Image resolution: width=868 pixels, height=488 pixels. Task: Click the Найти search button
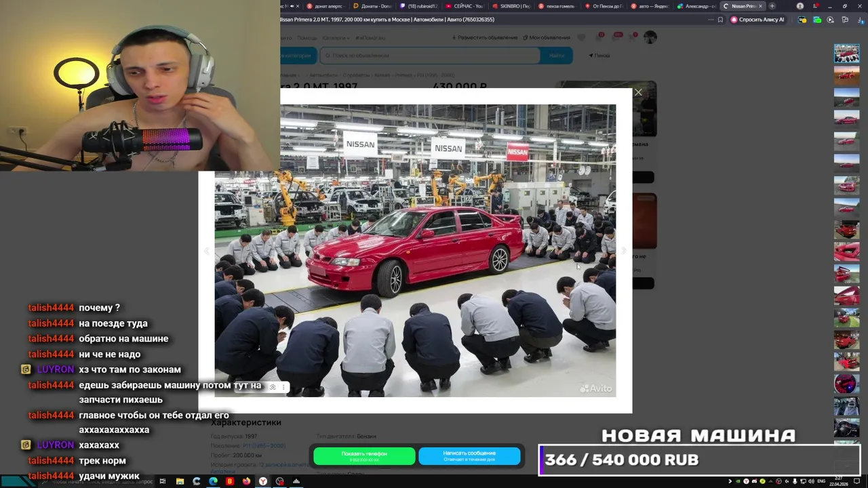coord(557,55)
